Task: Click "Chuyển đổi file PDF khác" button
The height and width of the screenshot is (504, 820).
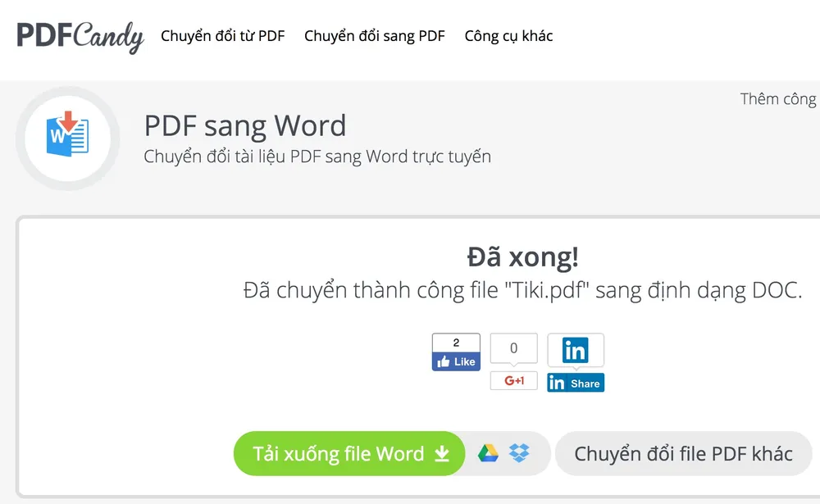Action: tap(683, 454)
